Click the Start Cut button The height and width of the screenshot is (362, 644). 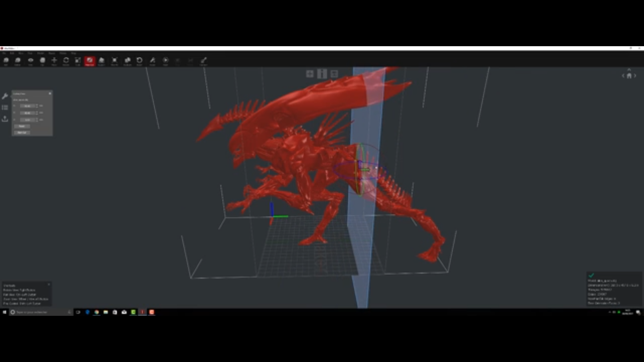22,132
